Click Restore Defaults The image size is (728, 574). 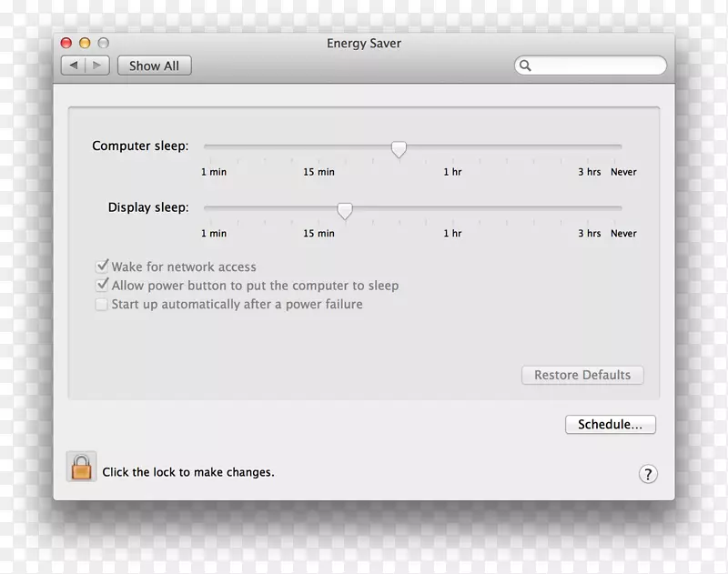pyautogui.click(x=582, y=375)
